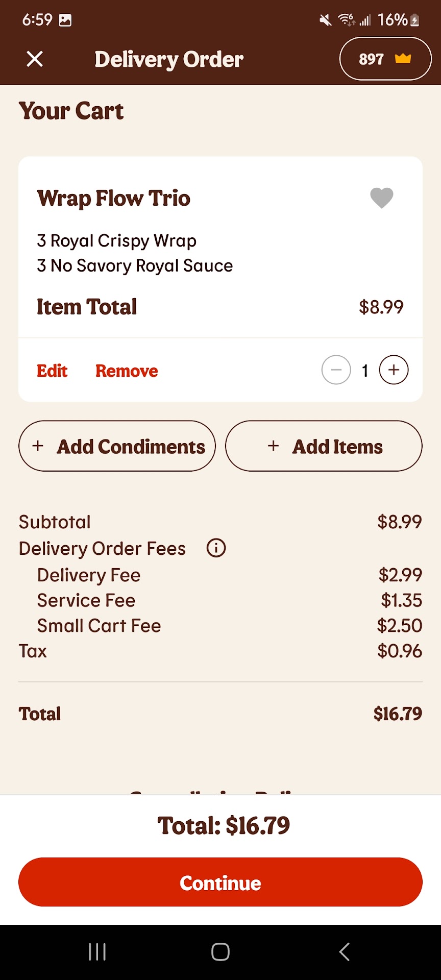The height and width of the screenshot is (980, 441).
Task: Tap Add Condiments button
Action: [x=117, y=447]
